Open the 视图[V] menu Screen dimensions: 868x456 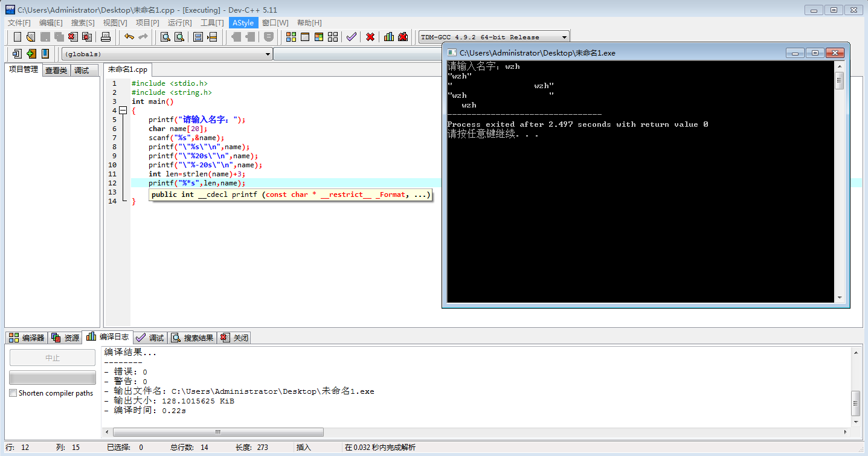(115, 22)
